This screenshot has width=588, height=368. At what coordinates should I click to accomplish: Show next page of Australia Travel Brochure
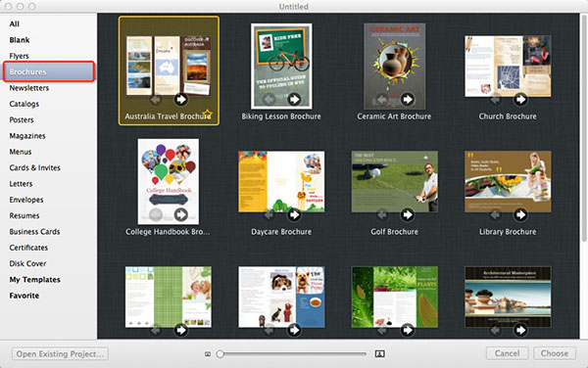(181, 100)
